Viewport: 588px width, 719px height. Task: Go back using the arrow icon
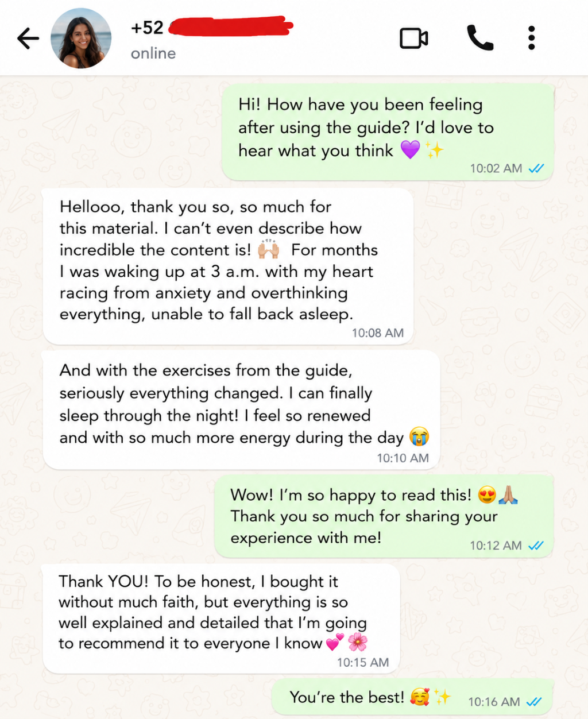pos(28,38)
